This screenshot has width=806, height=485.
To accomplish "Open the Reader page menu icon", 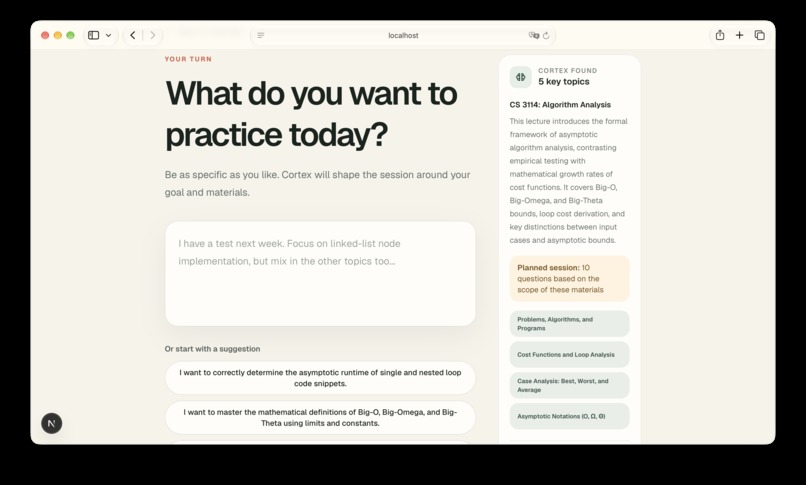I will [261, 35].
